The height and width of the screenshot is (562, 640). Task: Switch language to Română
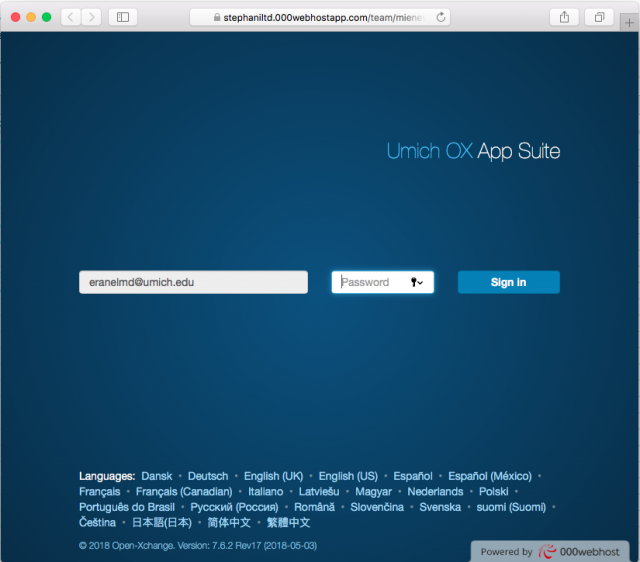click(x=314, y=507)
